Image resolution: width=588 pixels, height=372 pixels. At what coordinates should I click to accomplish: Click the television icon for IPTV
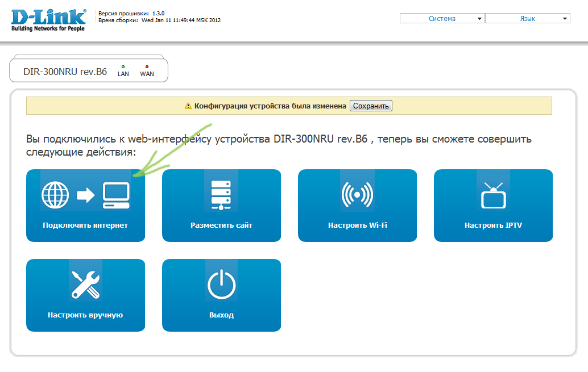coord(493,196)
